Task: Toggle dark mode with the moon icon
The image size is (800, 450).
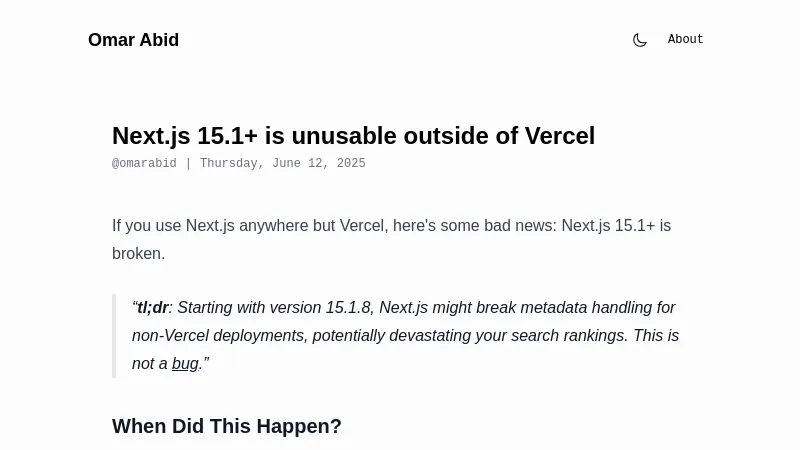Action: 640,40
